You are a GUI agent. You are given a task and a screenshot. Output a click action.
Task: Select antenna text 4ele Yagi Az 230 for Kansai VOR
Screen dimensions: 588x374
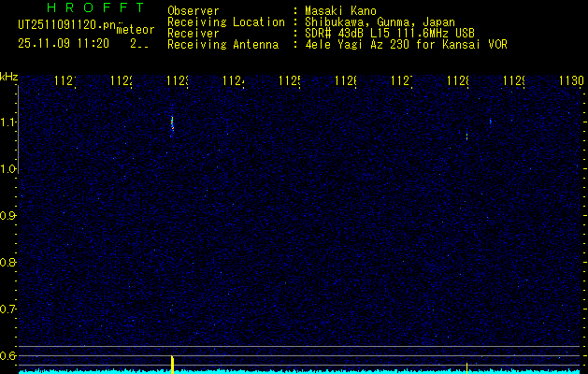coord(406,45)
